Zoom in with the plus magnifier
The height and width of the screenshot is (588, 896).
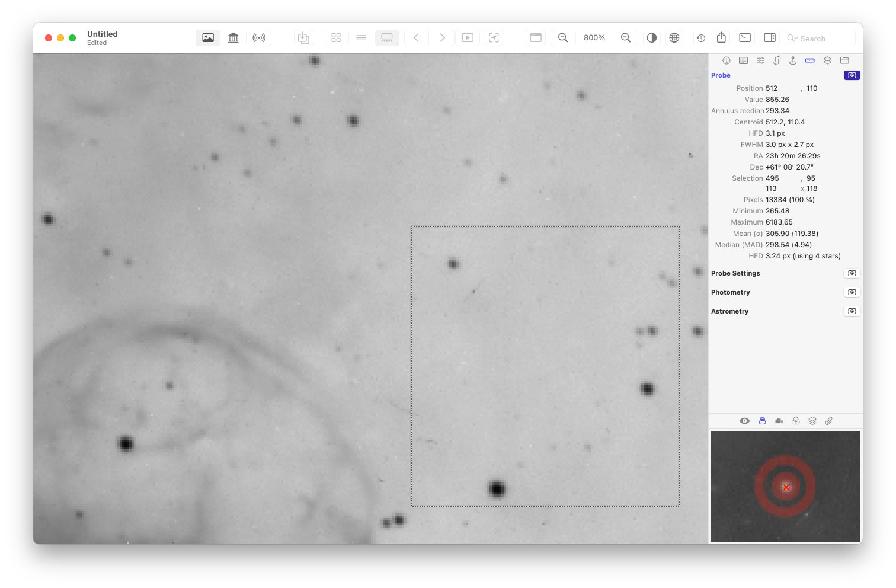626,38
